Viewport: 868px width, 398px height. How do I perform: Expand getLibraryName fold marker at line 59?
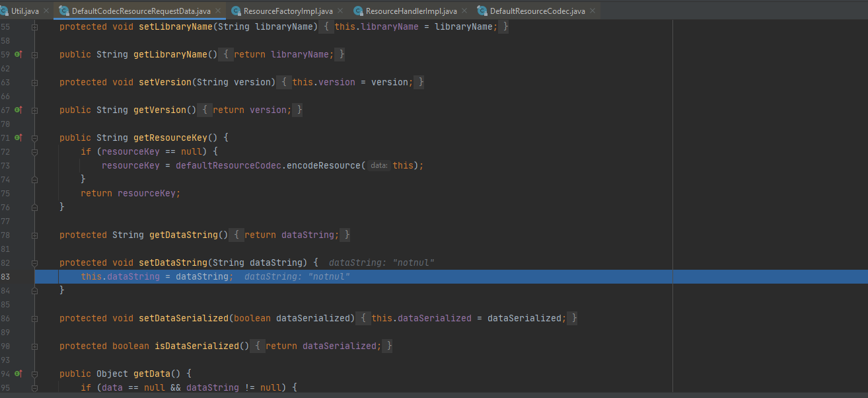coord(34,54)
